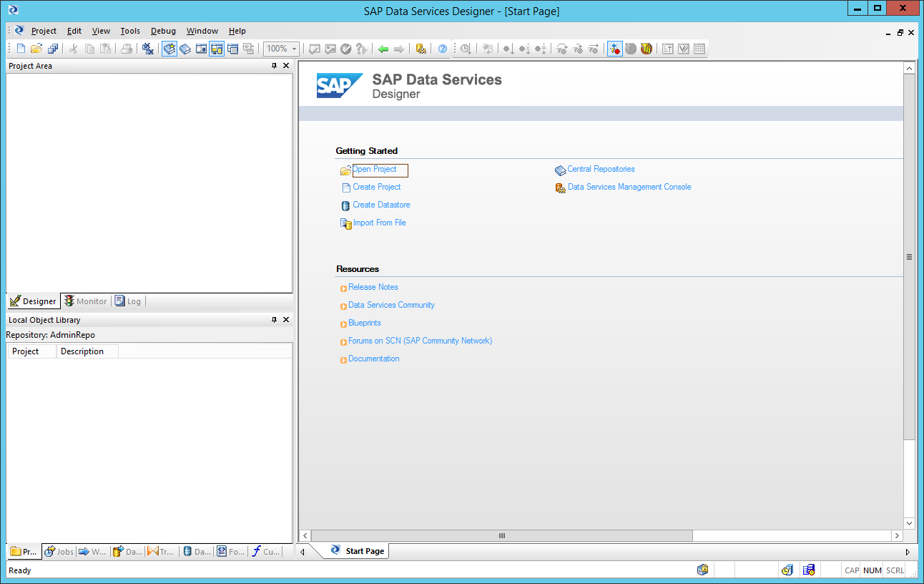The width and height of the screenshot is (924, 584).
Task: Open Central Object Library from toolbar
Action: tap(185, 49)
